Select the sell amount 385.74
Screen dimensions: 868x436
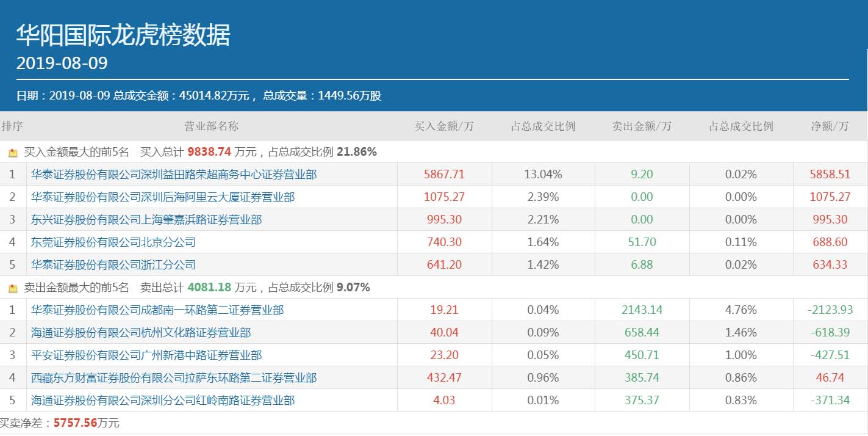click(x=642, y=378)
